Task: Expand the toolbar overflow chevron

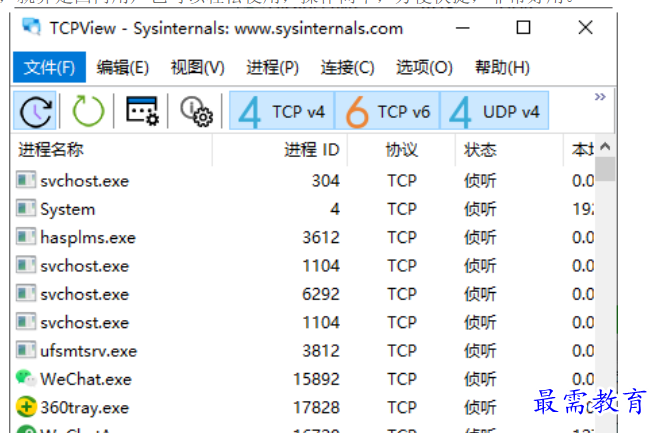Action: point(600,97)
